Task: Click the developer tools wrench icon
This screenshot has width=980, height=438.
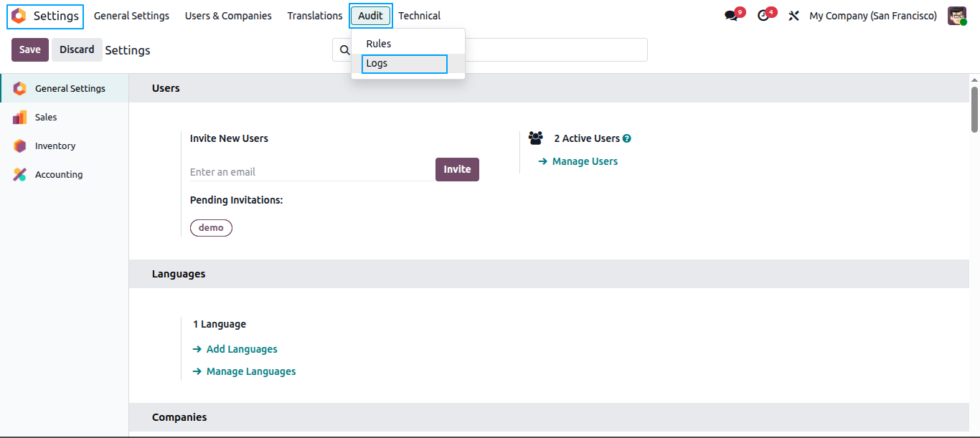Action: pos(793,16)
